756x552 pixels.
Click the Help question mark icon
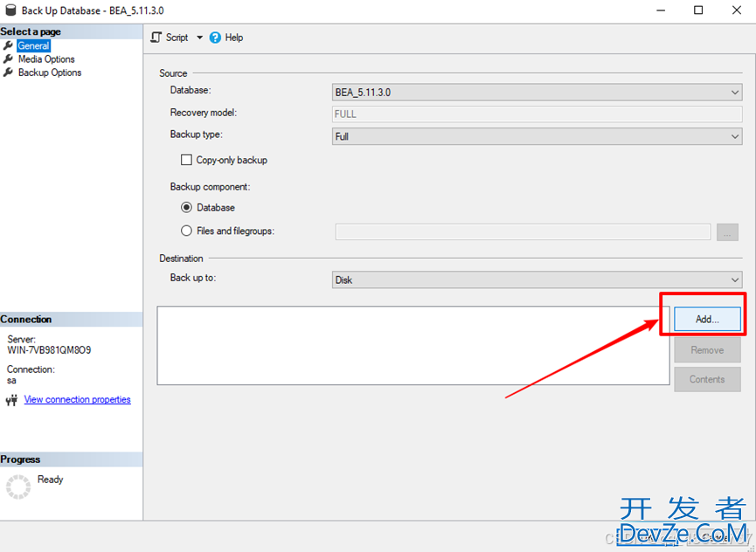215,38
